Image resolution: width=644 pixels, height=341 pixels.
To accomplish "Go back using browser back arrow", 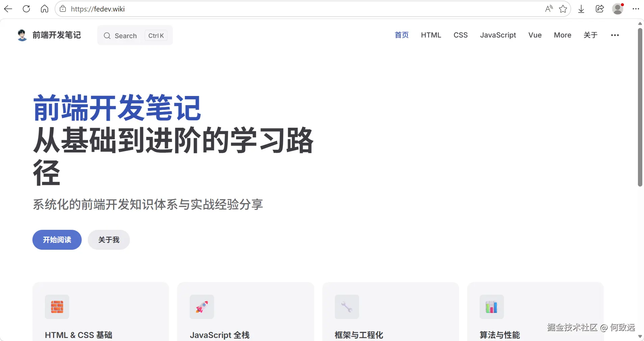I will pyautogui.click(x=8, y=9).
